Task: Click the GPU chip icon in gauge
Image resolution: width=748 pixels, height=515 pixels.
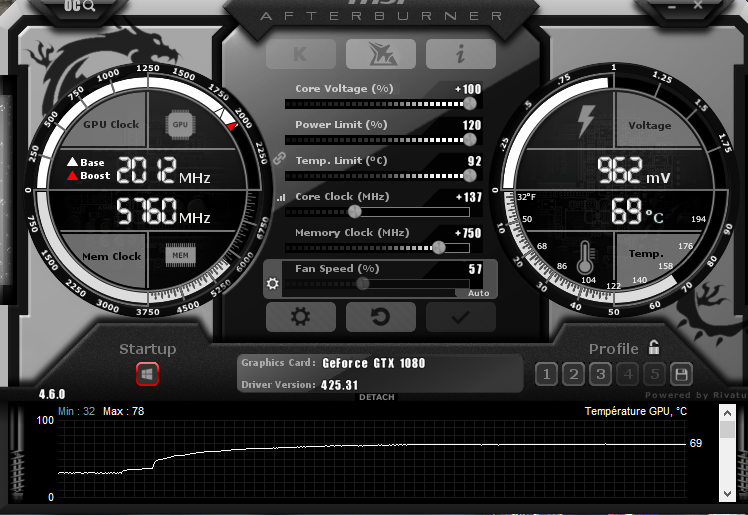Action: [180, 125]
